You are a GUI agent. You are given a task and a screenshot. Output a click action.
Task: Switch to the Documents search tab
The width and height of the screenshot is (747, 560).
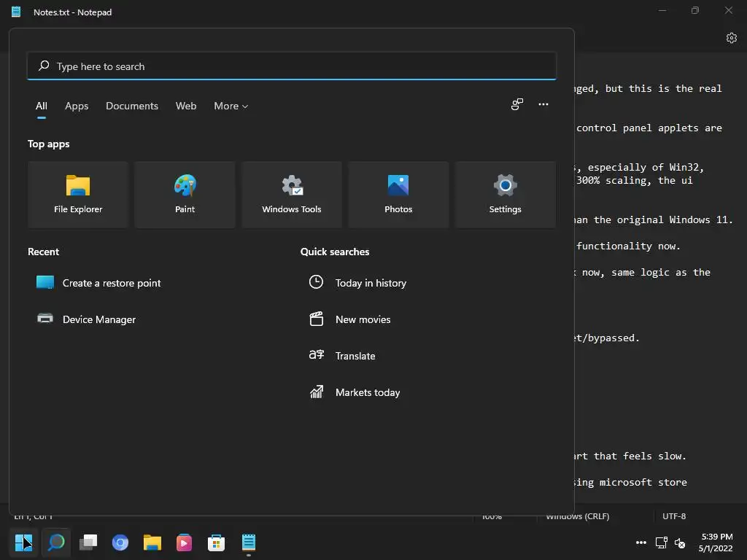[132, 106]
